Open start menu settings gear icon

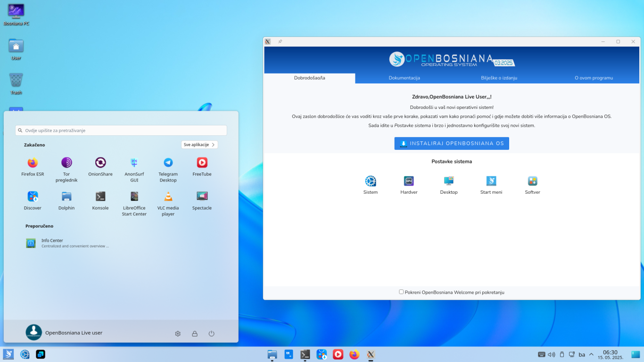(178, 334)
